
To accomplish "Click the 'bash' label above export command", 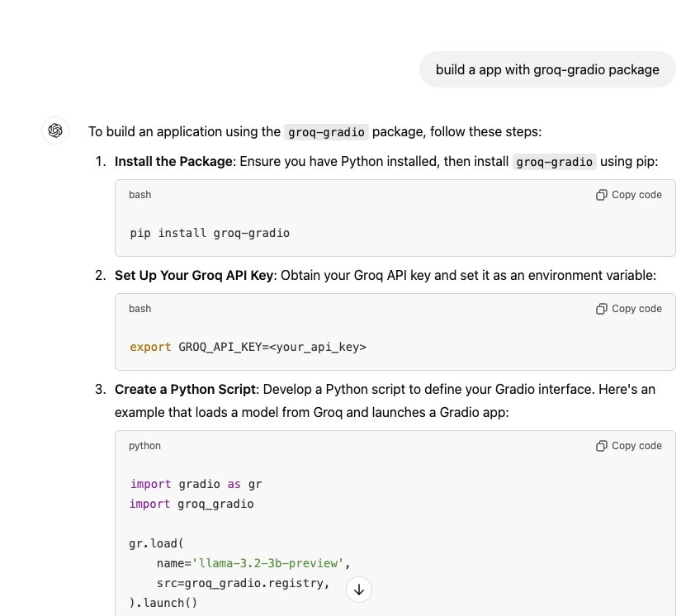I will (140, 309).
